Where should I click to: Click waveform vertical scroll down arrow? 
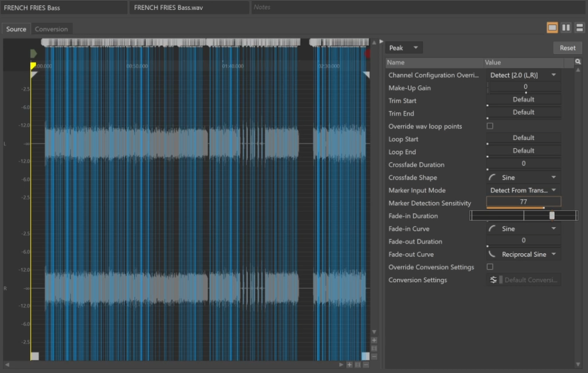(374, 332)
